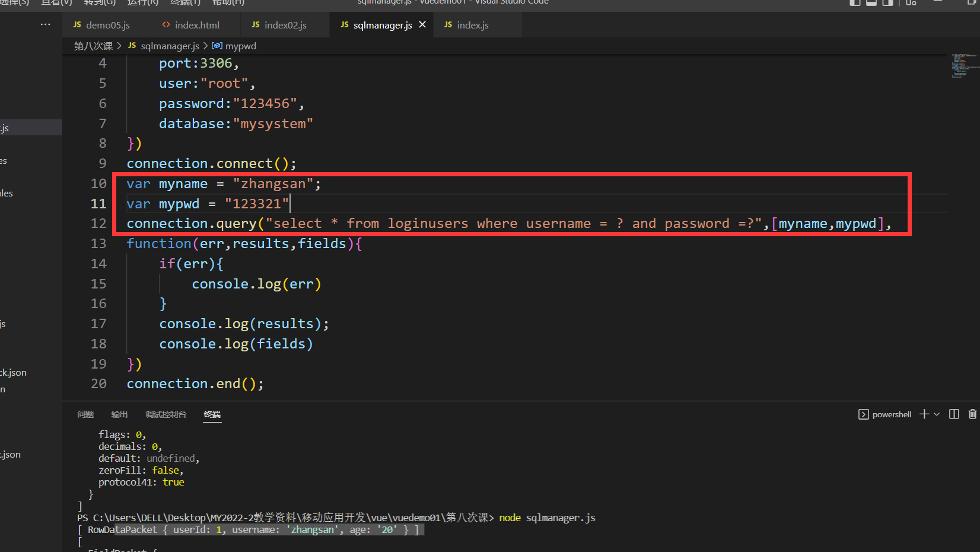This screenshot has height=552, width=980.
Task: Switch to the 输出 (Output) panel tab
Action: [x=119, y=414]
